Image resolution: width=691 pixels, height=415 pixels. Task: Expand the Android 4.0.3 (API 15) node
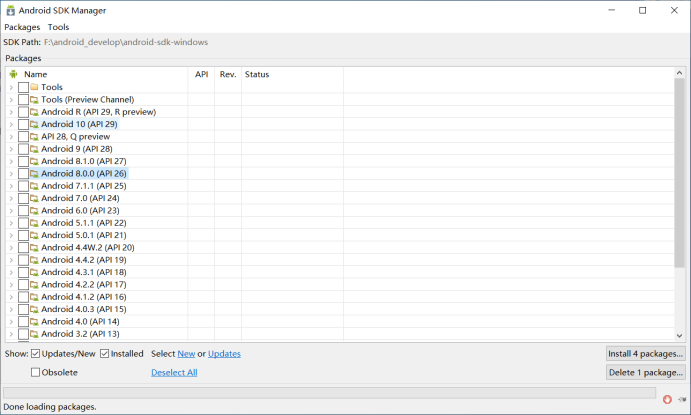tap(11, 309)
